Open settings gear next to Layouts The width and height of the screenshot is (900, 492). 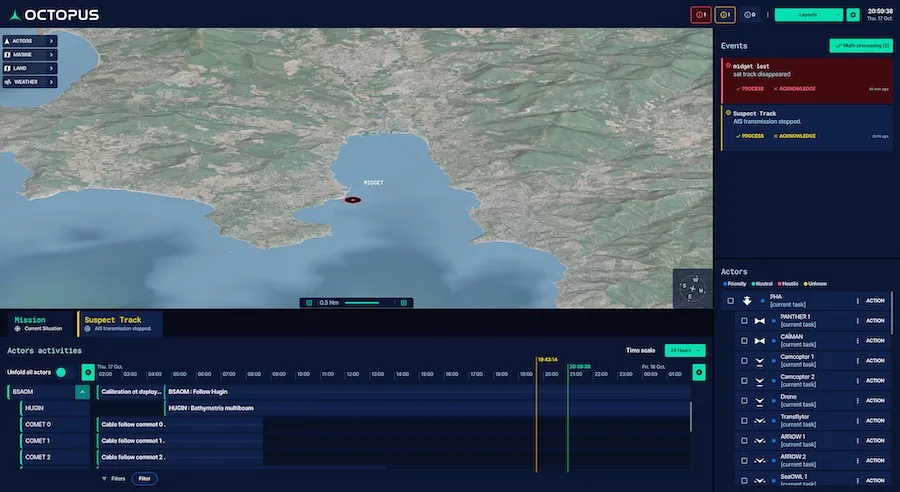853,15
